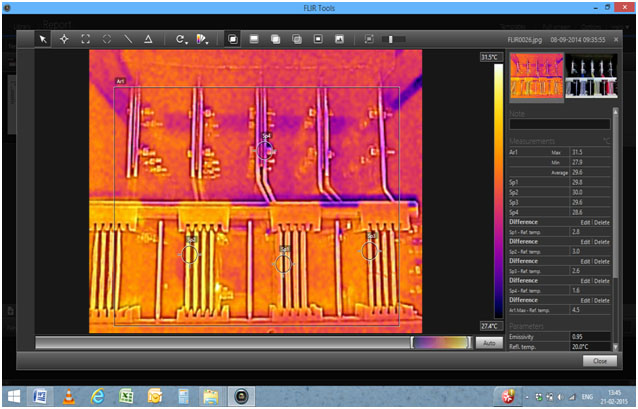Click the temperature span color range slider

point(441,343)
